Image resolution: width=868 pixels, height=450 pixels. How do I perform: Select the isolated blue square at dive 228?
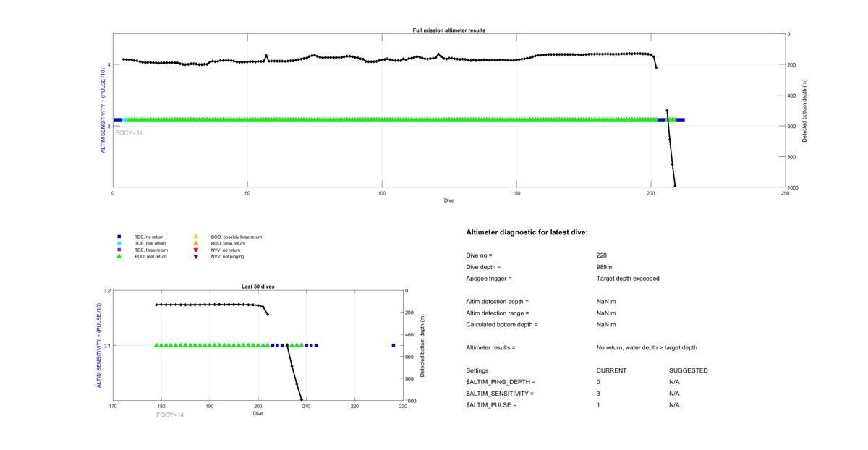(x=393, y=345)
